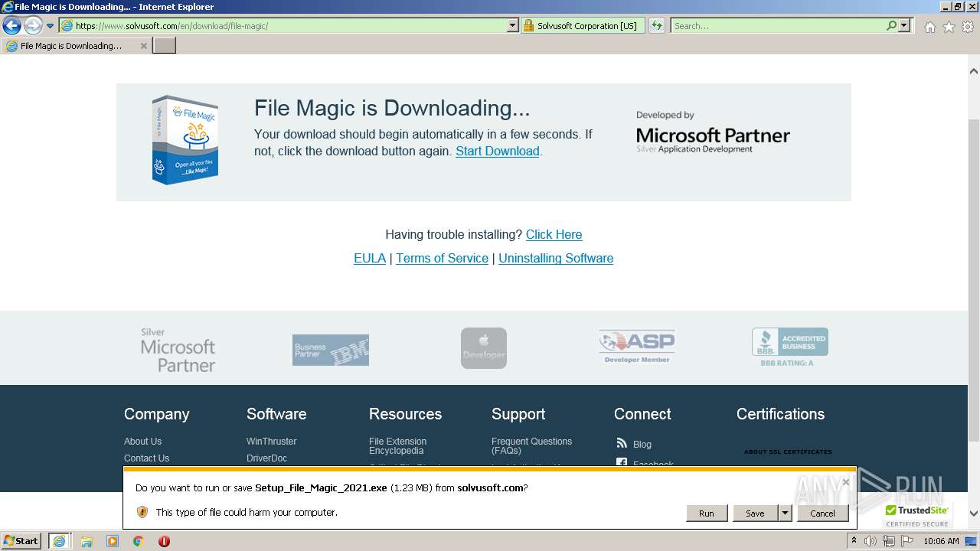
Task: Click the address bar URL field
Action: [283, 25]
